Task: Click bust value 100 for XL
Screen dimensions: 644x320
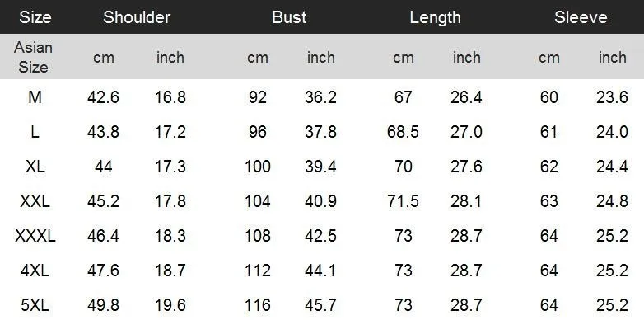Action: pyautogui.click(x=258, y=167)
